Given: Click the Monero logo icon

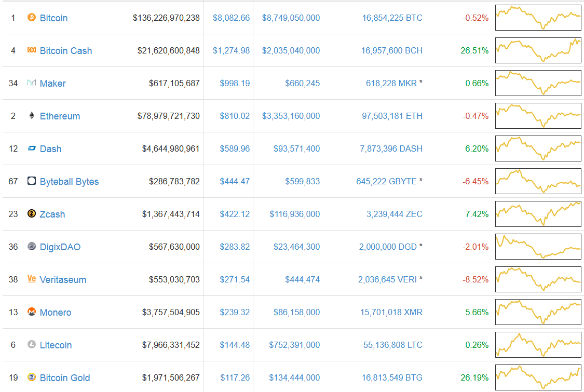Looking at the screenshot, I should point(32,312).
